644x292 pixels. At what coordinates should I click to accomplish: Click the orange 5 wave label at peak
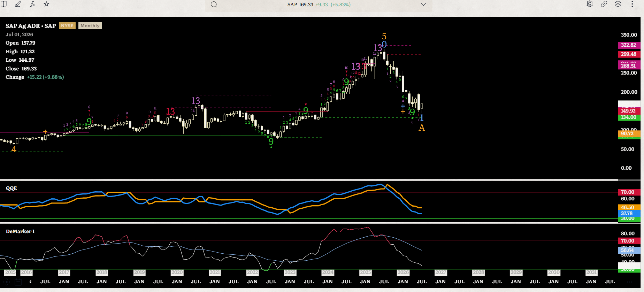pyautogui.click(x=384, y=36)
